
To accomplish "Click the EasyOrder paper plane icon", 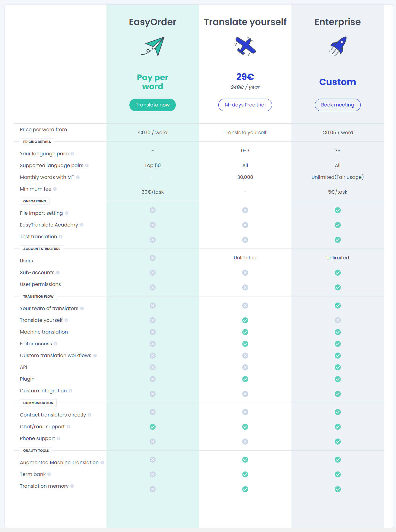I will 153,47.
